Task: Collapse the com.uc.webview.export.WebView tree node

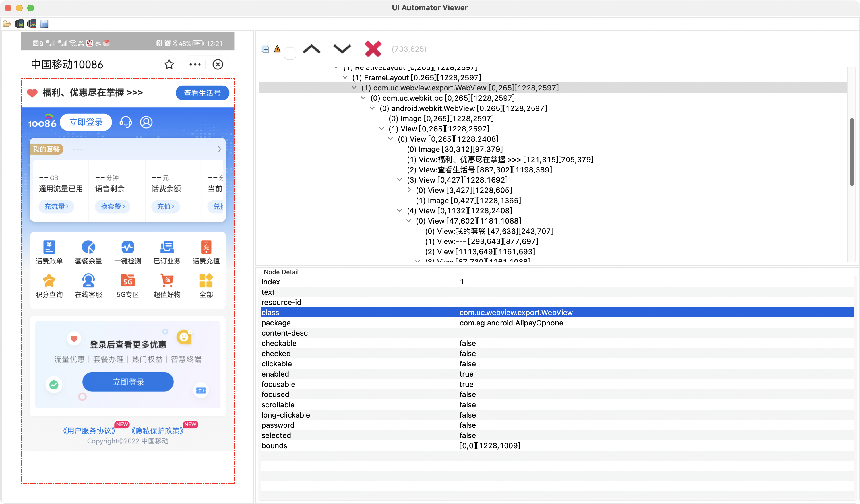Action: [354, 88]
